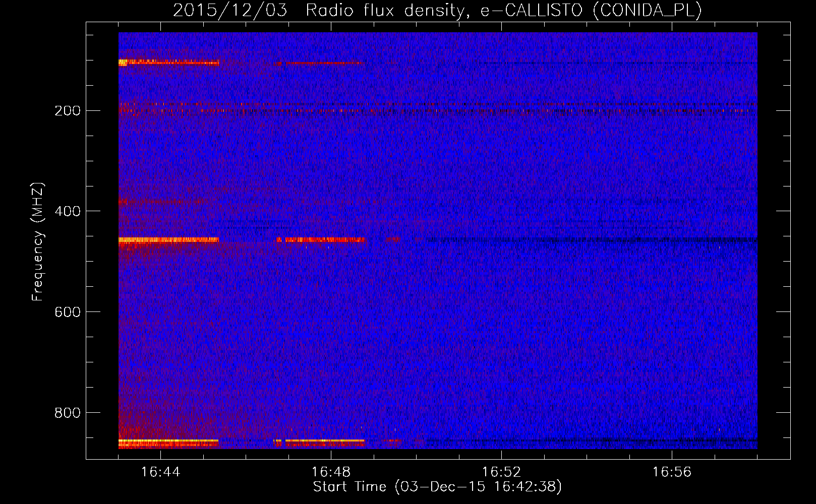Screen dimensions: 816x504
Task: Click the 'Start Time (03-Dec-15 16:42:38)' axis label
Action: click(x=437, y=487)
